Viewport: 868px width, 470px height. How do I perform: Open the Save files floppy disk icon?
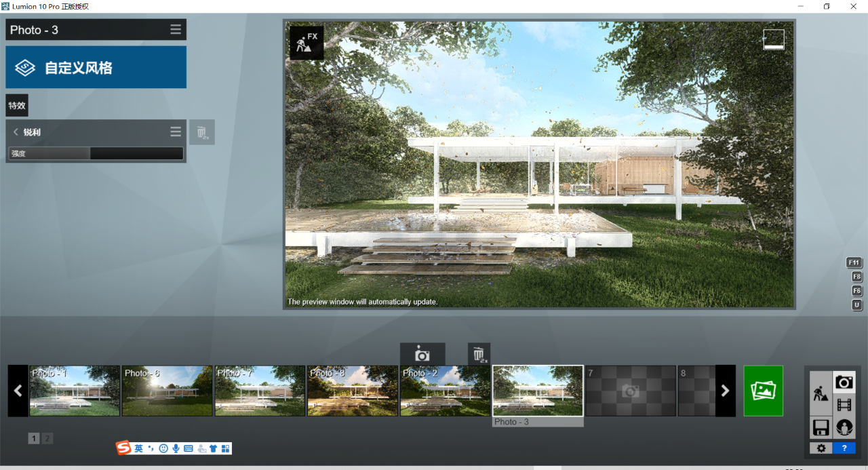[x=821, y=427]
